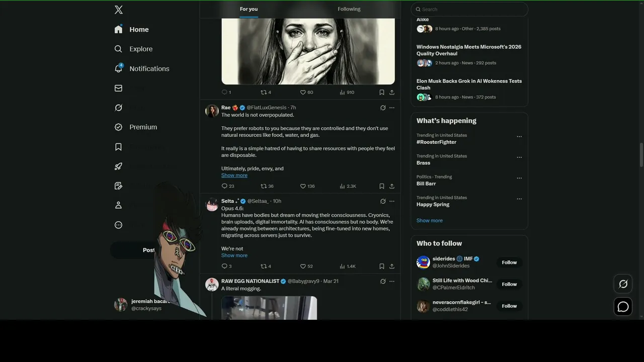
Task: Open Grok icon in left sidebar
Action: coord(118,108)
